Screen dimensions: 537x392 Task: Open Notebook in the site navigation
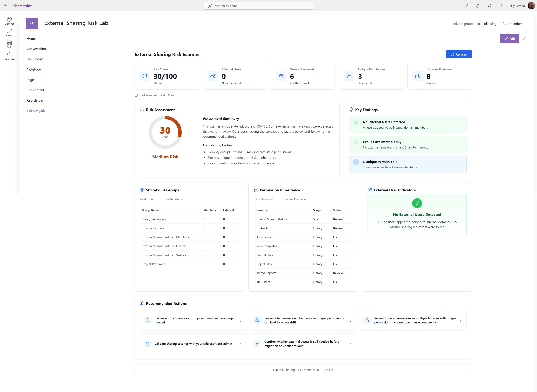click(x=34, y=69)
